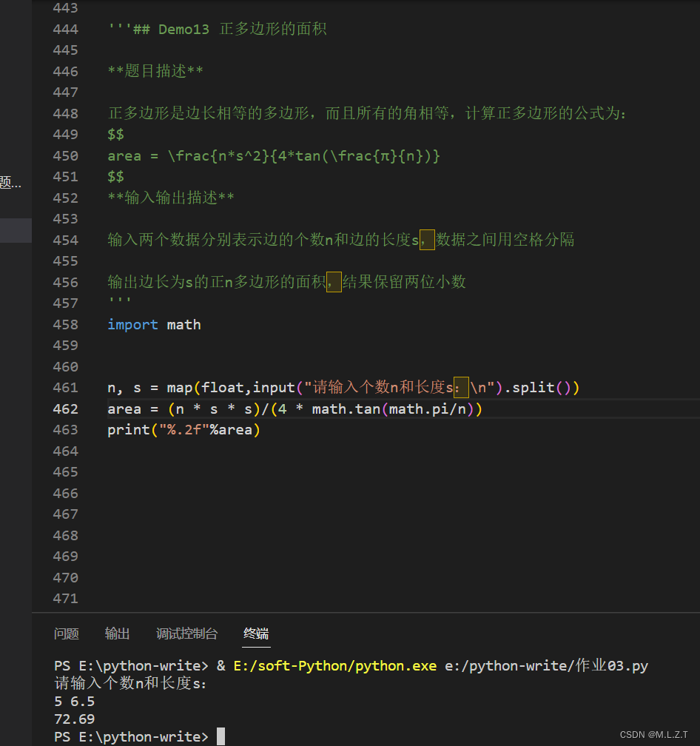
Task: Click line number 471 in the gutter
Action: [x=66, y=599]
